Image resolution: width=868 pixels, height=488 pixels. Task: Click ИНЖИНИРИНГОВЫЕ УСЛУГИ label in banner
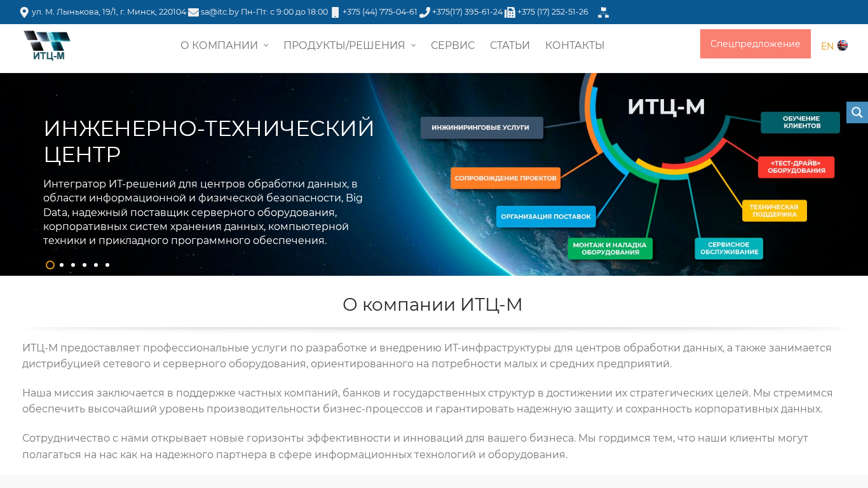(x=481, y=128)
